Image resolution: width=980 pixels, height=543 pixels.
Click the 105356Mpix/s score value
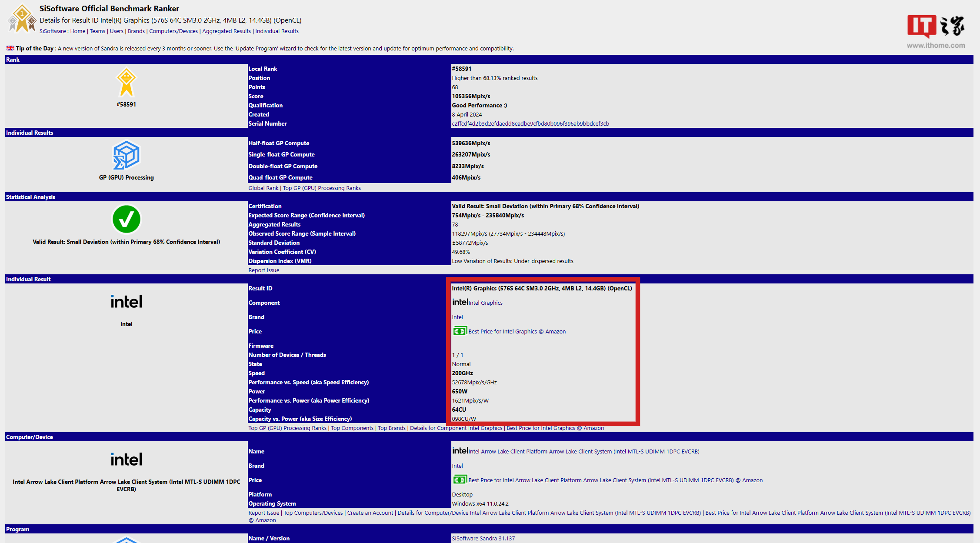pos(471,97)
